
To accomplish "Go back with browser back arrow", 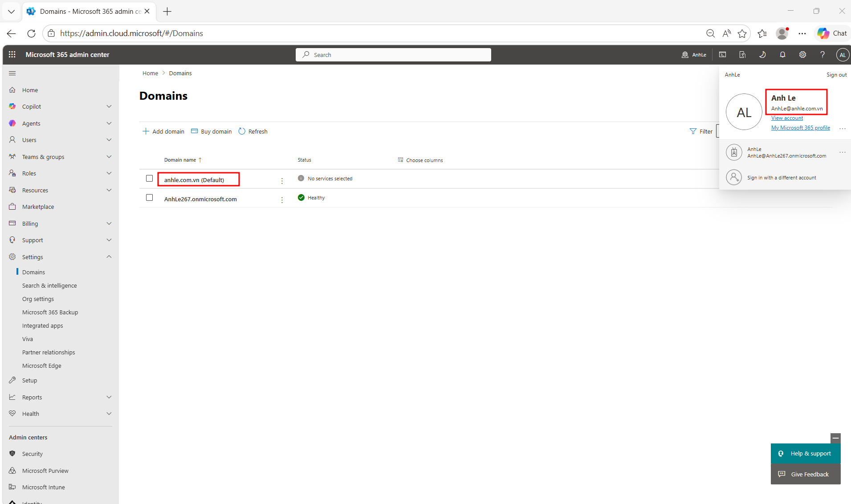I will [12, 33].
